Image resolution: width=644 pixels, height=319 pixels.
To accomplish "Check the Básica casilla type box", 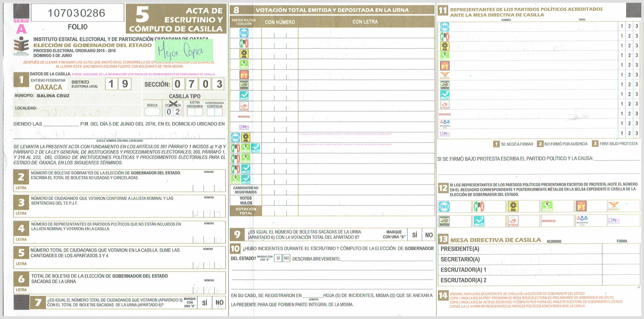I will 152,111.
